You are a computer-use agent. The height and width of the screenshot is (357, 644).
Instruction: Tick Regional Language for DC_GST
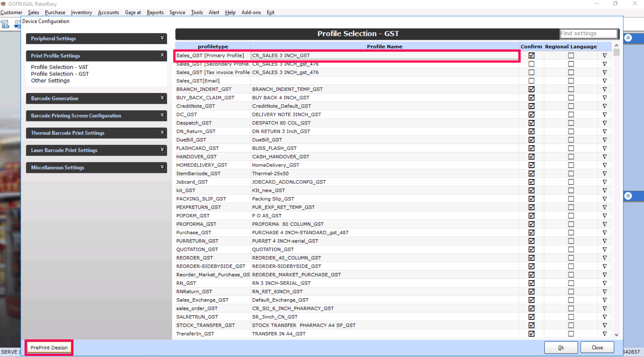(571, 115)
